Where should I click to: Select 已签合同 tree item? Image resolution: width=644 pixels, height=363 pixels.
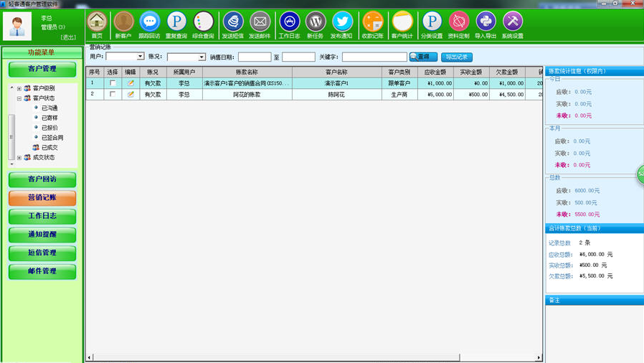pos(52,138)
